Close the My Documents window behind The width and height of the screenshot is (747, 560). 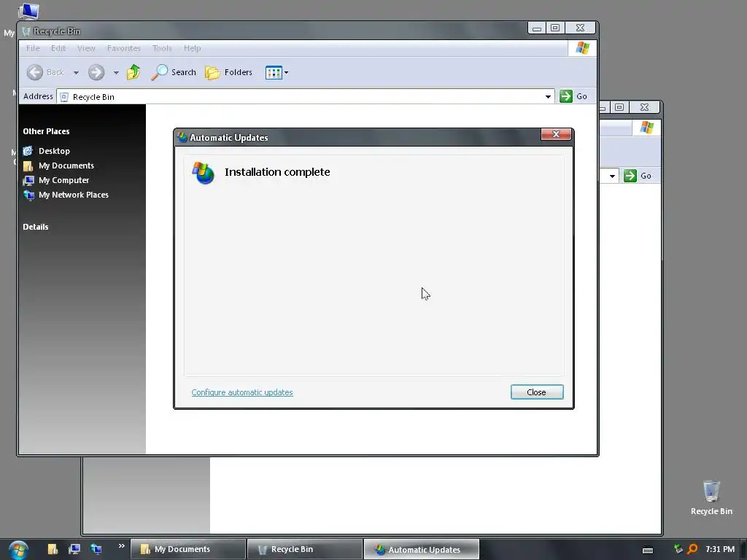pyautogui.click(x=645, y=108)
